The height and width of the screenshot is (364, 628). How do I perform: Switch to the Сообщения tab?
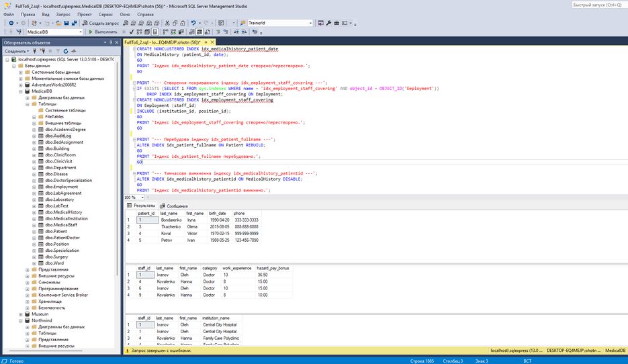pos(174,206)
